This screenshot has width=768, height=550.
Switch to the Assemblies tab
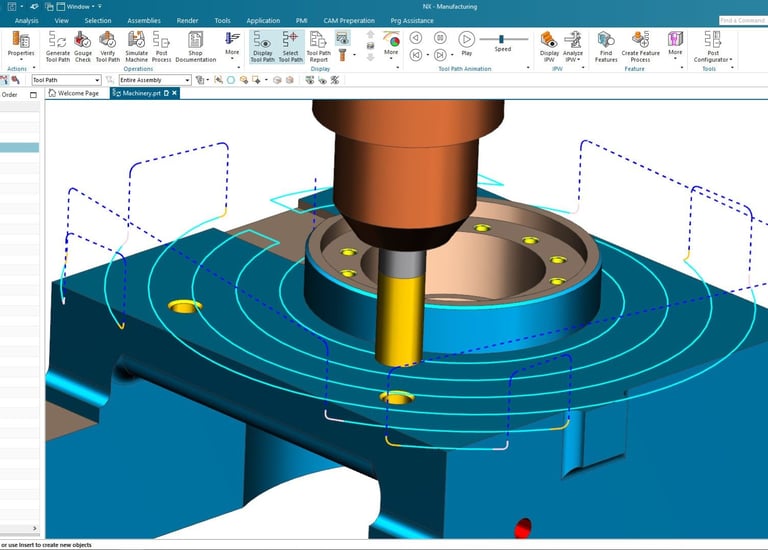pyautogui.click(x=144, y=21)
